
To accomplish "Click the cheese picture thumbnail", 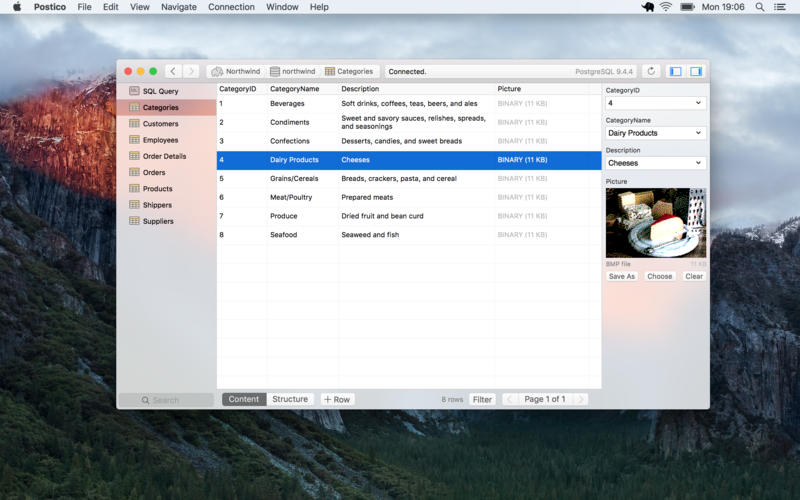I will (655, 223).
